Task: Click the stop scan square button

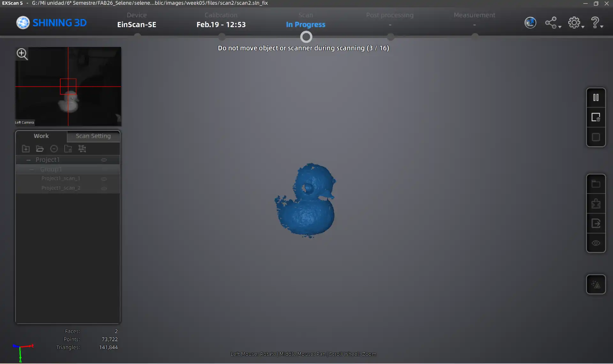Action: pyautogui.click(x=596, y=137)
